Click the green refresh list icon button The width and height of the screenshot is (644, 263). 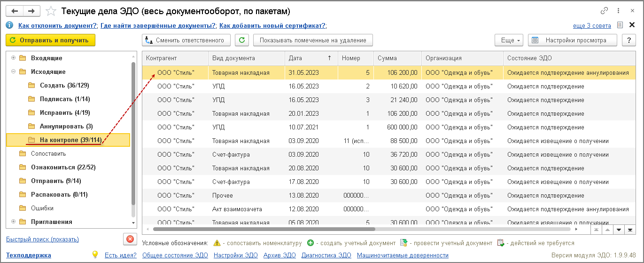click(241, 40)
